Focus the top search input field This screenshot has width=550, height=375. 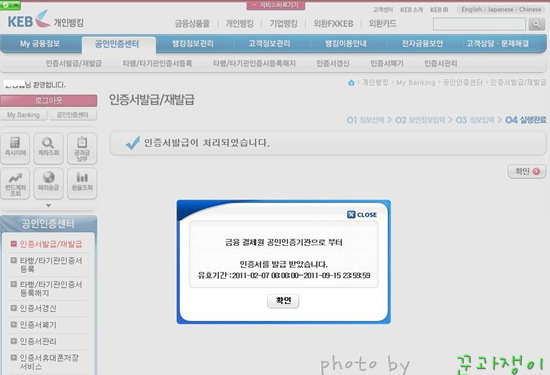pyautogui.click(x=479, y=24)
